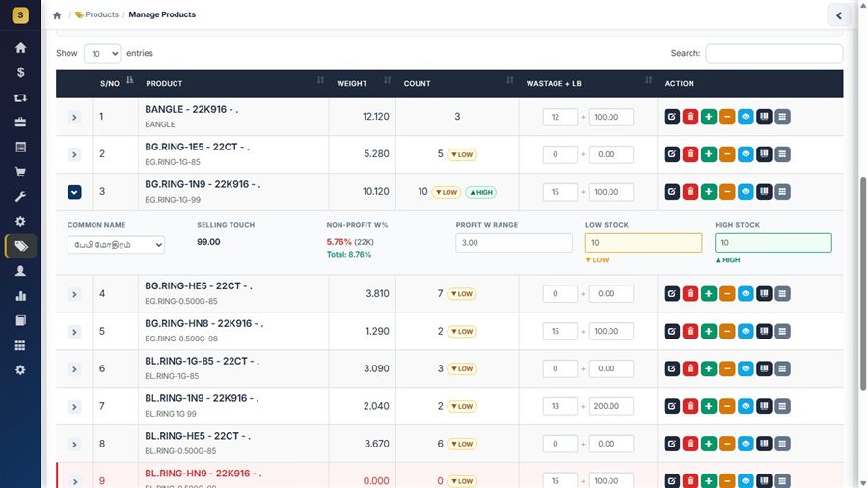868x488 pixels.
Task: Open the user profile sidebar icon
Action: point(20,271)
